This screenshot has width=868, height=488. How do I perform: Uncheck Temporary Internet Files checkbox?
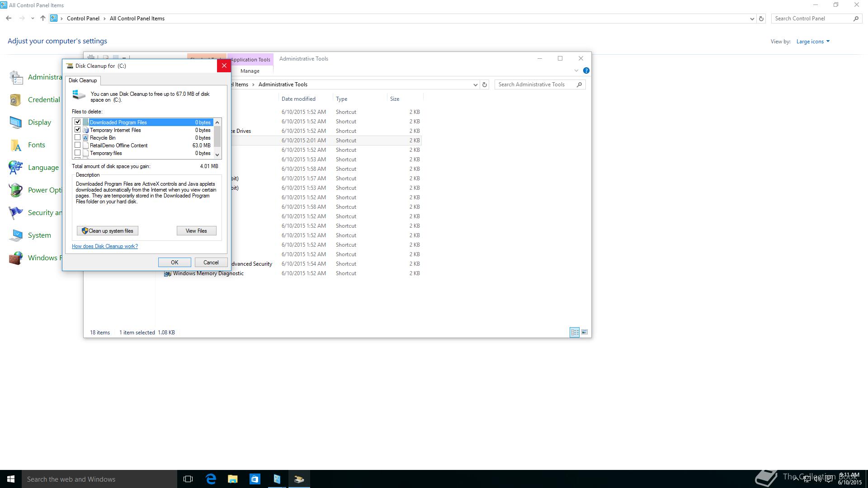click(x=78, y=130)
